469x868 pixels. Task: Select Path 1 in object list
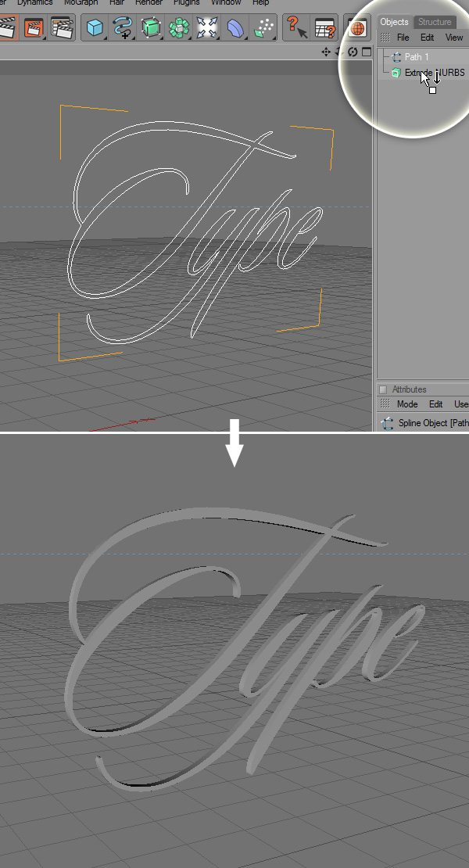pyautogui.click(x=416, y=57)
